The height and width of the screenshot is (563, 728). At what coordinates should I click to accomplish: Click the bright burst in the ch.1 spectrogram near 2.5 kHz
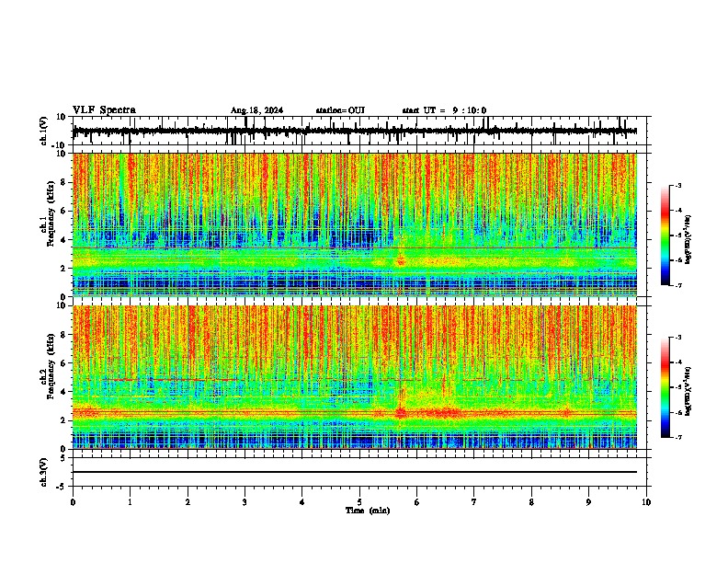pyautogui.click(x=401, y=260)
